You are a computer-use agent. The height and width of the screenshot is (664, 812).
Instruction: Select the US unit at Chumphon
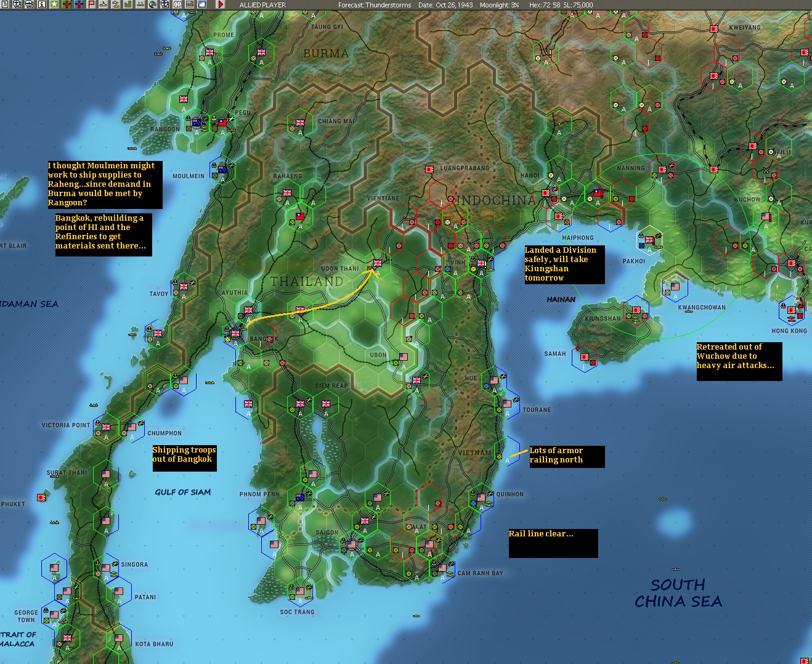click(x=132, y=427)
